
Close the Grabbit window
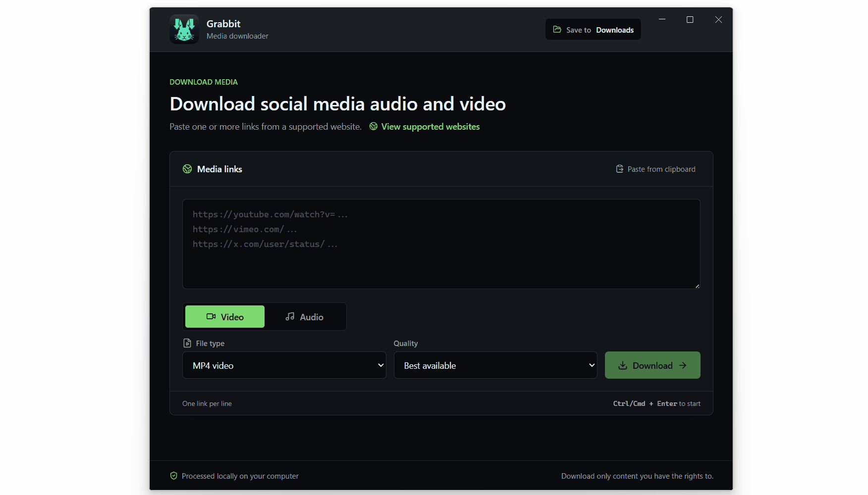(x=718, y=20)
